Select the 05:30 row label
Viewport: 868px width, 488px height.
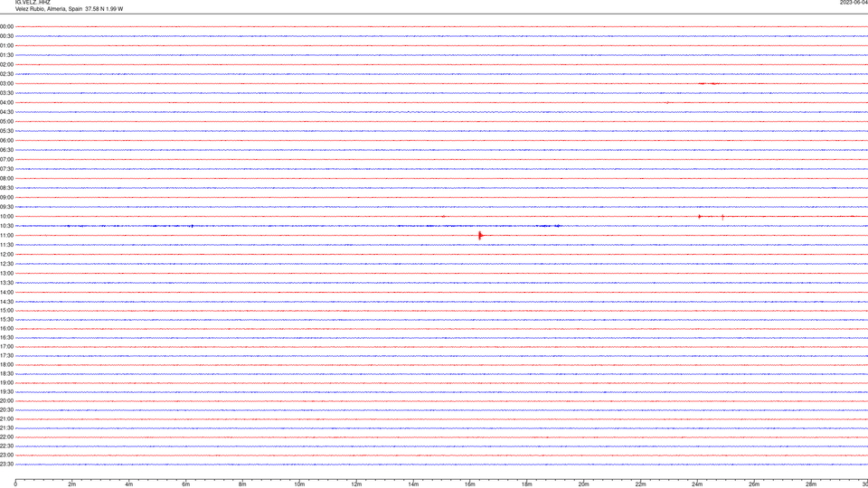click(6, 131)
